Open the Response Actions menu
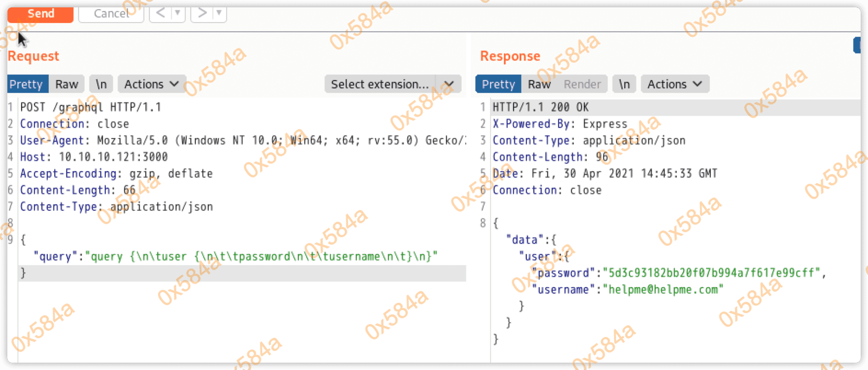 (x=674, y=84)
